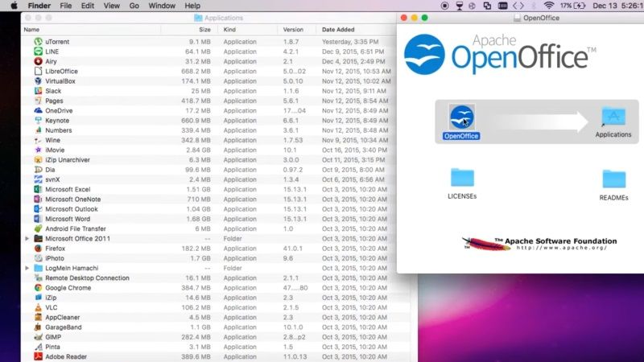Select the LibreOffice app icon

(x=38, y=71)
